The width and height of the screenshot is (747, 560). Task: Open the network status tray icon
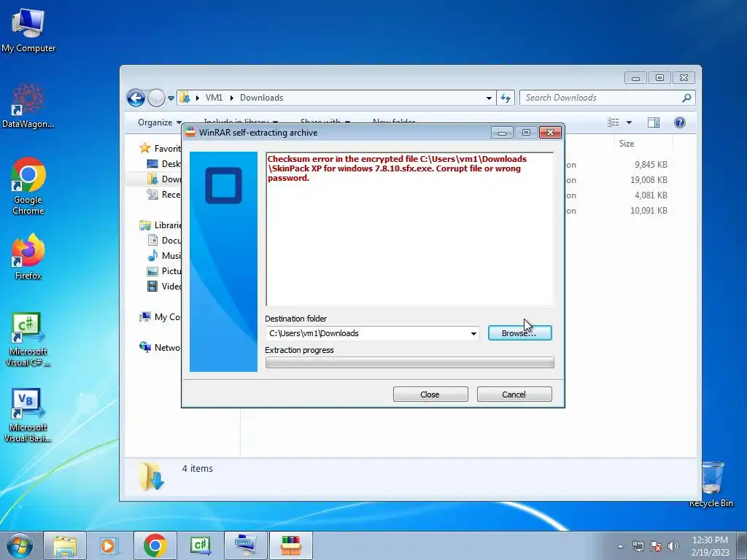pos(638,546)
